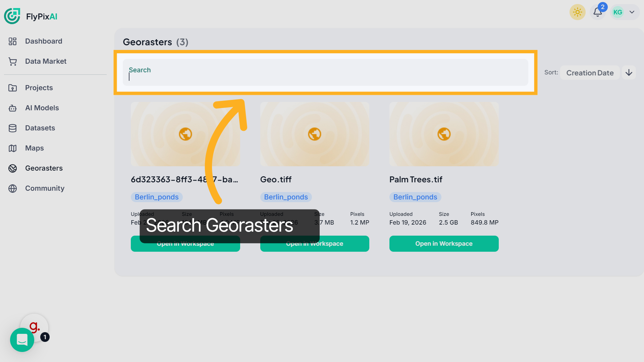Click the FlyPixAI brand name
The width and height of the screenshot is (644, 362).
click(42, 16)
